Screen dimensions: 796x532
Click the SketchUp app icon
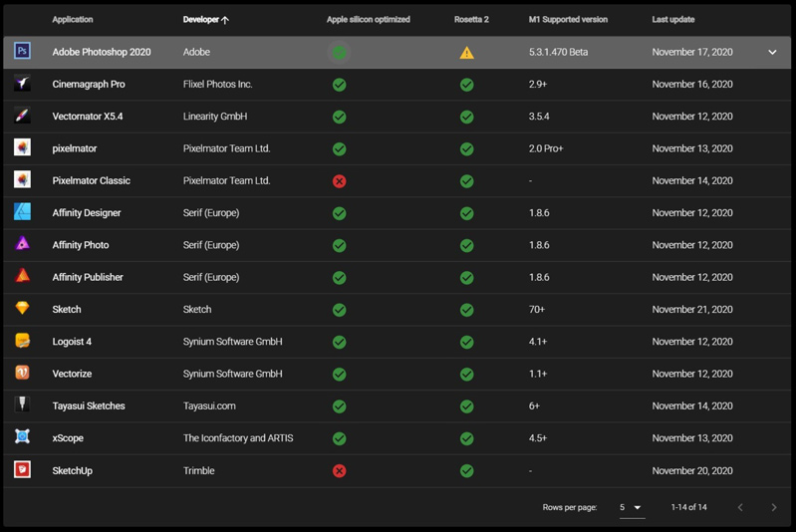(22, 470)
